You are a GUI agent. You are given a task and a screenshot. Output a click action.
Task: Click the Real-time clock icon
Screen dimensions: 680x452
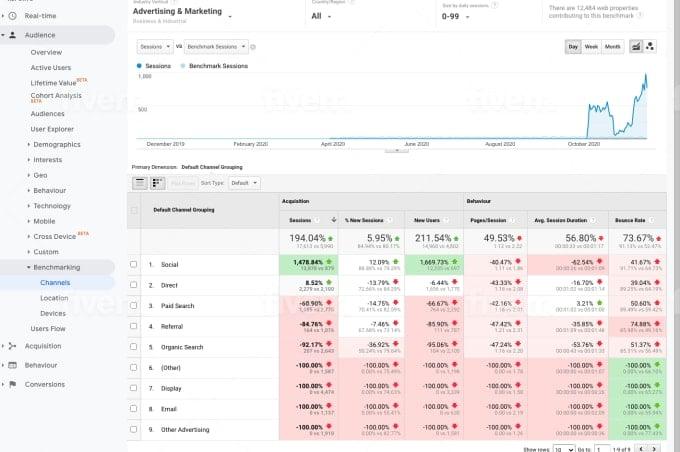coord(13,16)
